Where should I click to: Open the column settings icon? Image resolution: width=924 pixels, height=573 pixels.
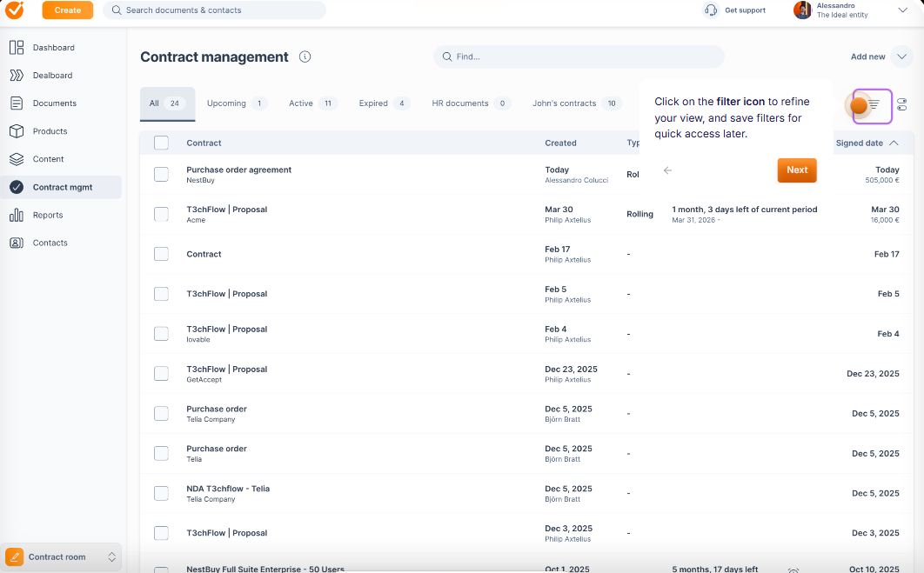coord(901,105)
